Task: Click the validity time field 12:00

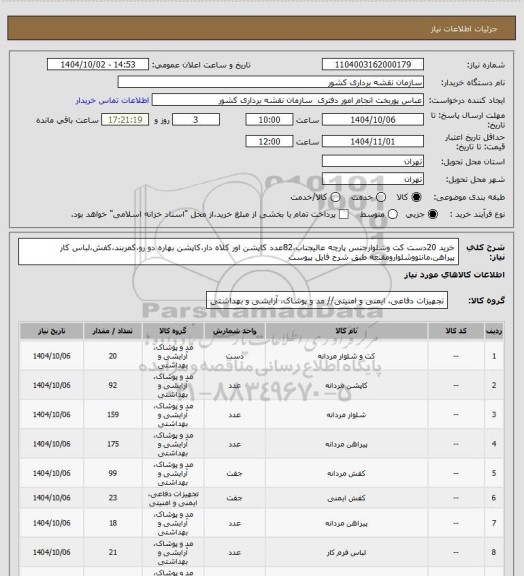Action: (x=269, y=141)
